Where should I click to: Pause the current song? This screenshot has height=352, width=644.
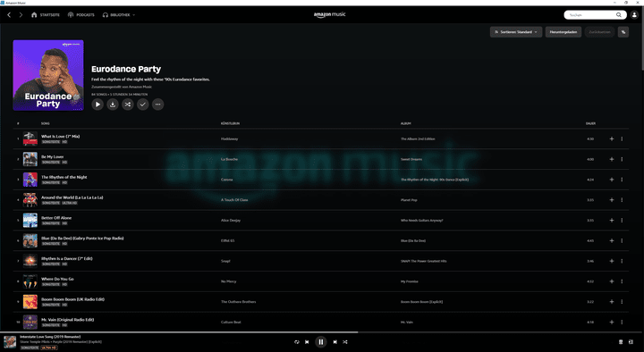(x=321, y=342)
